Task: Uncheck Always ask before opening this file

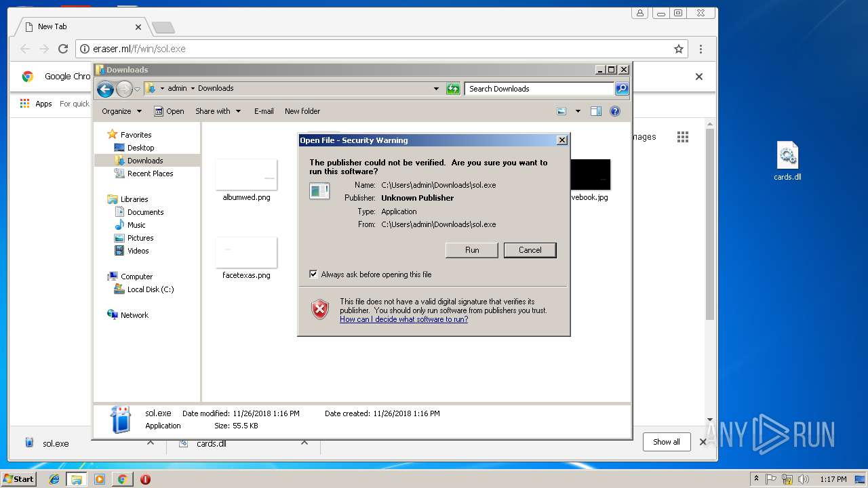Action: [313, 274]
